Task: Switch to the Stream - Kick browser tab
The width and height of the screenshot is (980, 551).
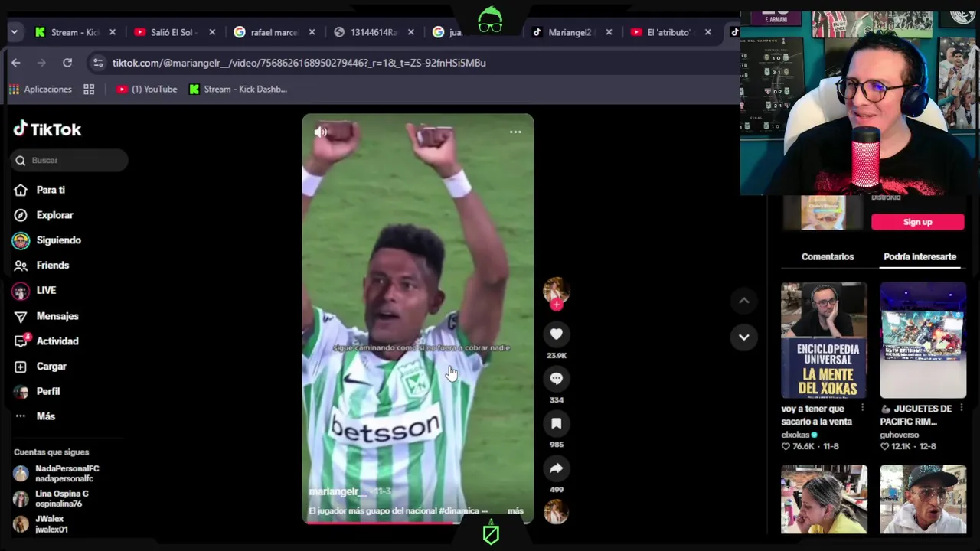Action: [x=67, y=32]
